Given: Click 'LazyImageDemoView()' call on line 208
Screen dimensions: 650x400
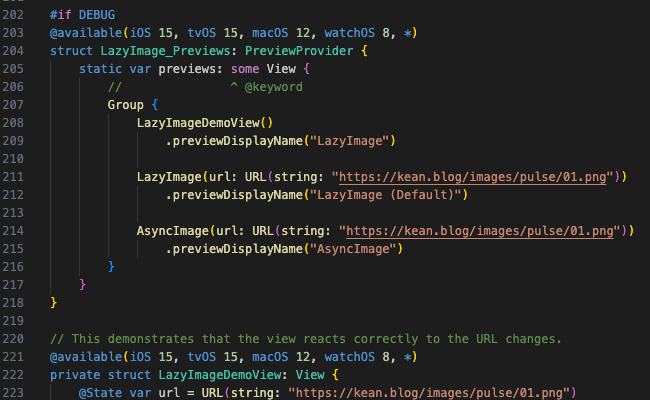Looking at the screenshot, I should pos(205,123).
